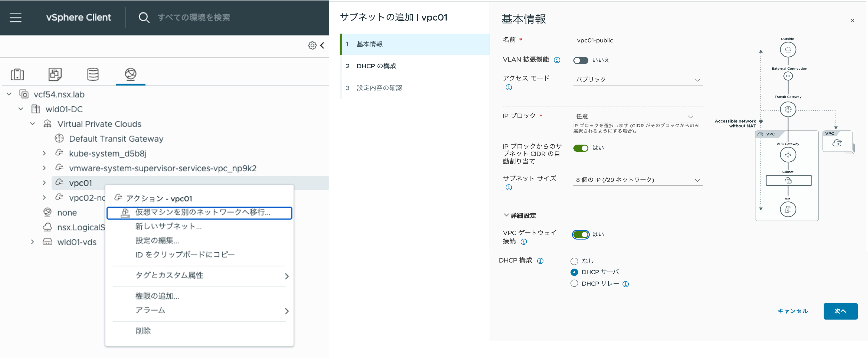Open the sidebar settings gear

coord(312,45)
